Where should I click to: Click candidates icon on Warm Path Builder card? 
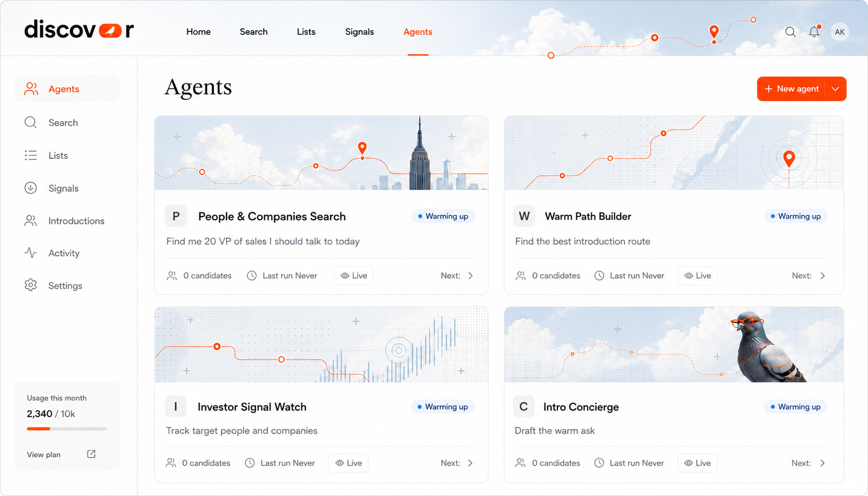[520, 276]
